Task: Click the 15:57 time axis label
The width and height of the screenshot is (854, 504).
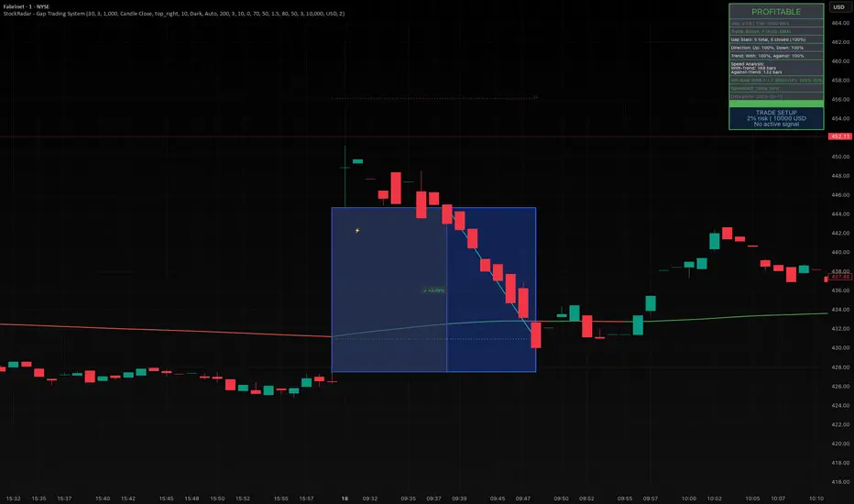Action: (x=307, y=499)
